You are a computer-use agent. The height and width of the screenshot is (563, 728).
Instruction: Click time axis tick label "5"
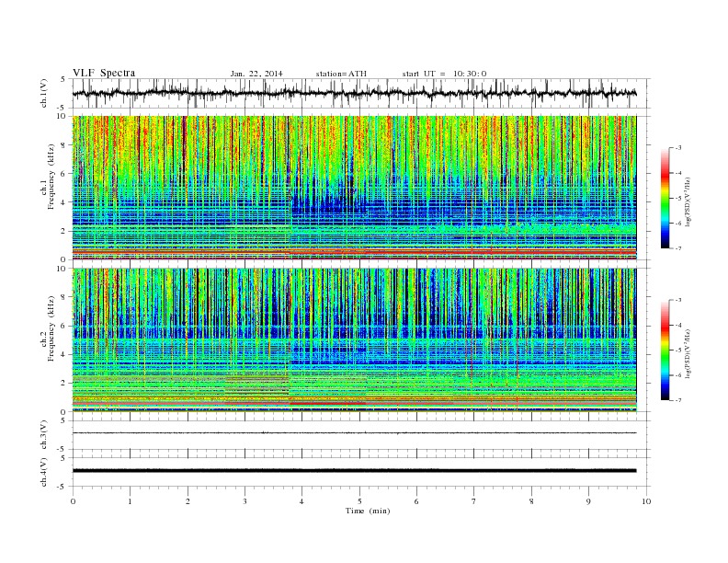coord(359,501)
